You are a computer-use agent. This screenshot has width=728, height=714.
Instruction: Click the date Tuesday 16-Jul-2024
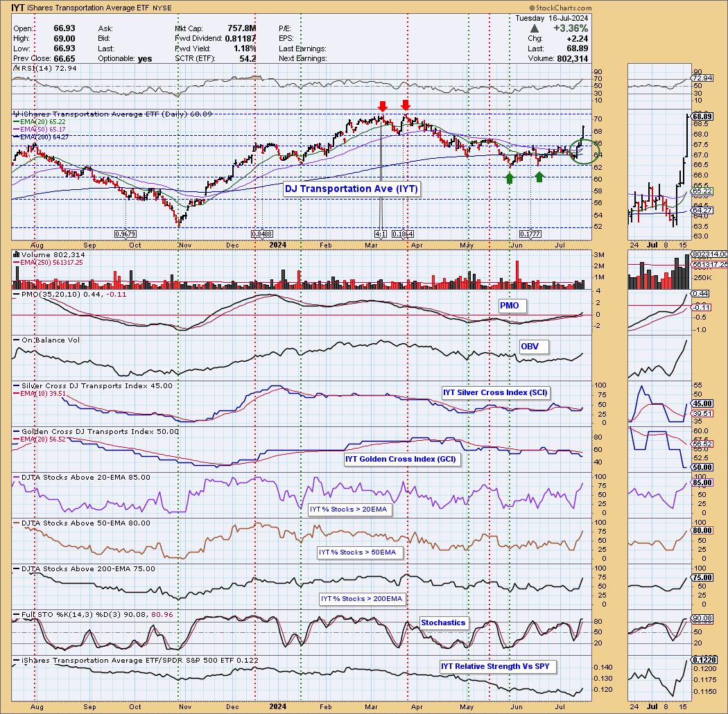[552, 18]
